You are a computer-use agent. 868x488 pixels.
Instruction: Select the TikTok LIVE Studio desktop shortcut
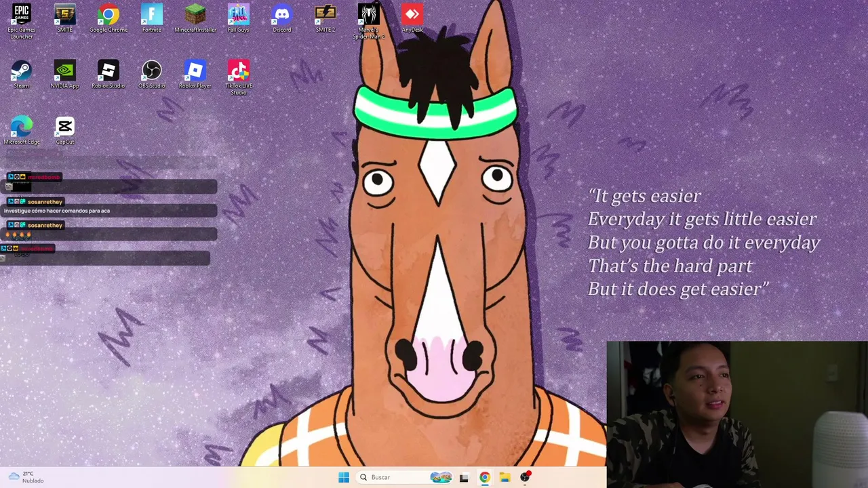click(x=239, y=77)
